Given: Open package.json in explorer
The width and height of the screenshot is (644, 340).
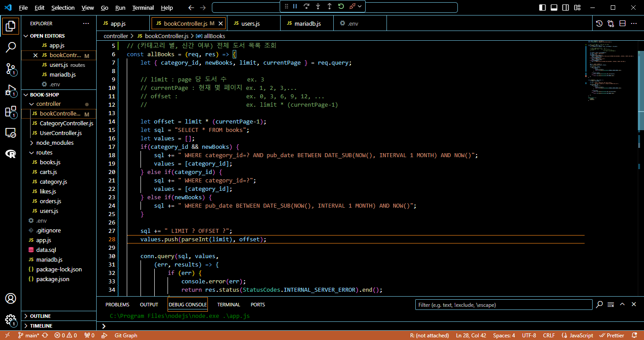Looking at the screenshot, I should click(x=59, y=279).
